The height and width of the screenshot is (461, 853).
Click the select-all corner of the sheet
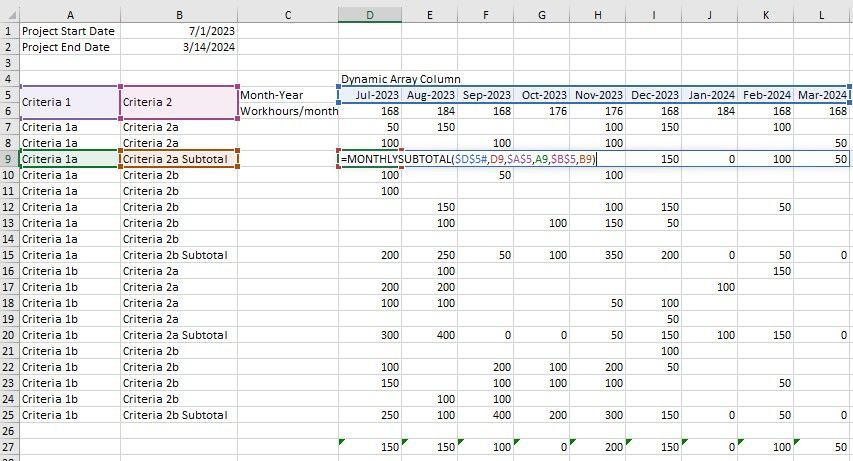pyautogui.click(x=9, y=15)
